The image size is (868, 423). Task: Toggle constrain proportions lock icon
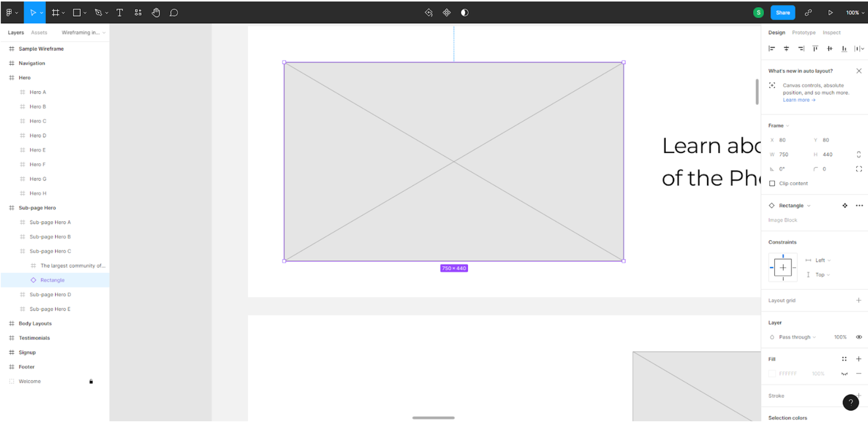click(x=859, y=155)
